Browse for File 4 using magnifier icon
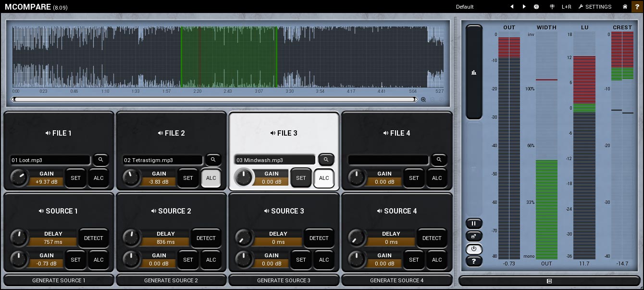This screenshot has height=290, width=644. pos(438,160)
